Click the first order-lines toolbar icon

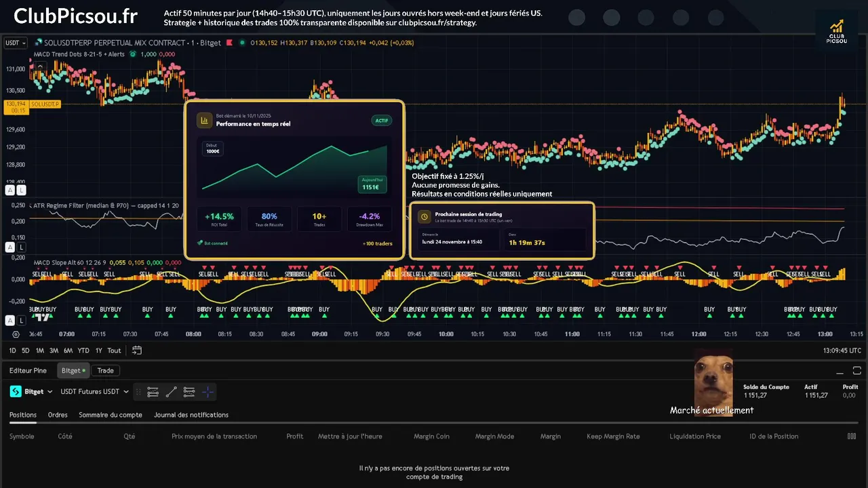click(x=153, y=392)
